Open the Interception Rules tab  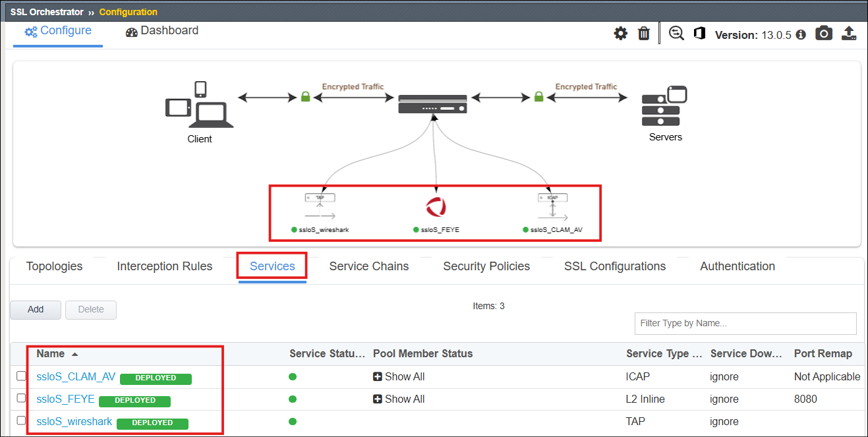click(x=165, y=266)
